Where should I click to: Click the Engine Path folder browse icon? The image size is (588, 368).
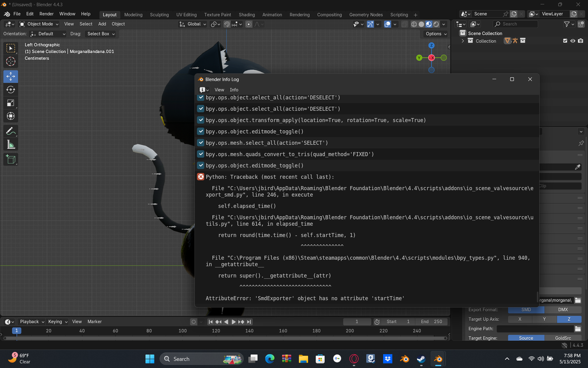[577, 329]
